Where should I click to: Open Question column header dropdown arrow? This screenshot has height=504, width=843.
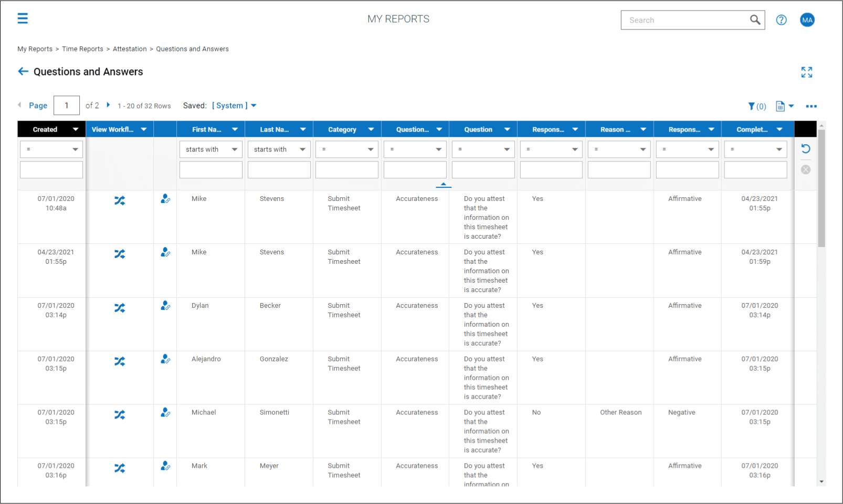pos(507,130)
